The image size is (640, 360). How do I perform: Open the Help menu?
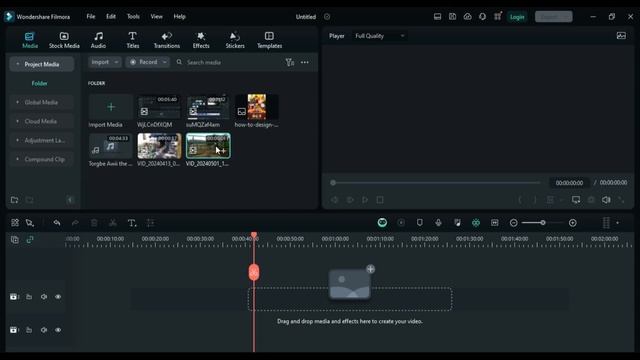tap(180, 17)
